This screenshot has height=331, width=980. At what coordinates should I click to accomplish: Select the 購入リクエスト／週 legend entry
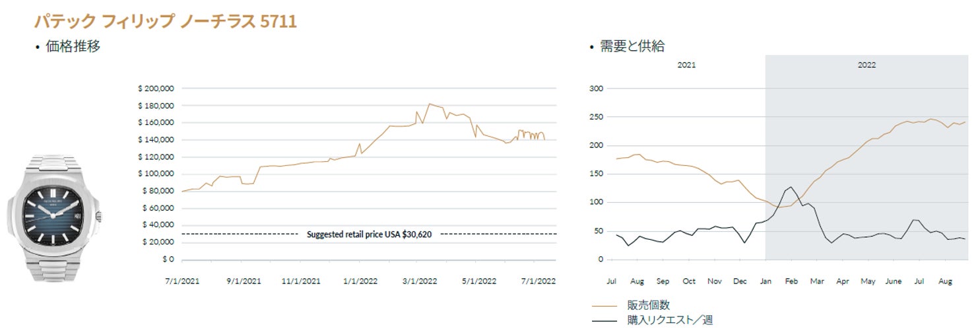670,320
